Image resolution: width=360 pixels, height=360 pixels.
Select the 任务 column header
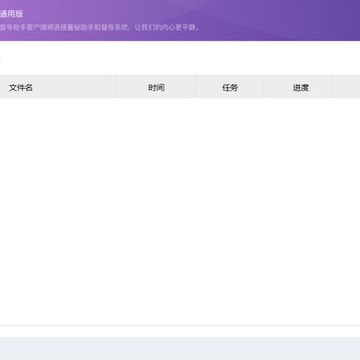pyautogui.click(x=230, y=87)
